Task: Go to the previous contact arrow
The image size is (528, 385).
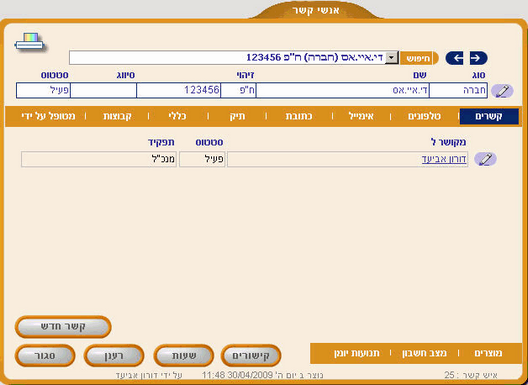Action: coord(454,58)
